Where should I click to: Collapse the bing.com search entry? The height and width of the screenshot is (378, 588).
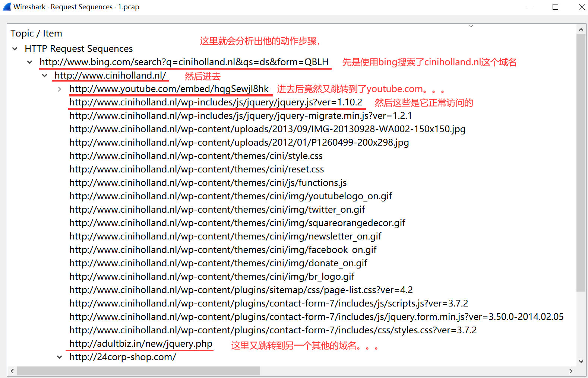pos(30,62)
